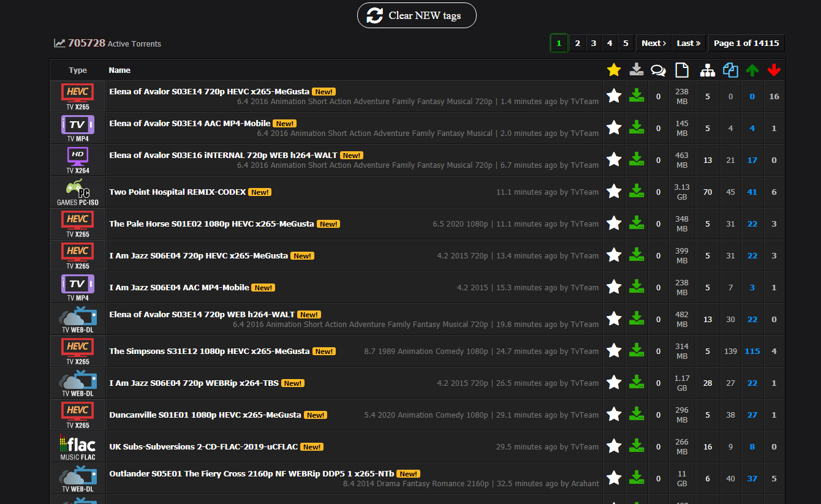
Task: Bookmark Elena of Avalor S03E14 HEVC with star
Action: click(614, 96)
